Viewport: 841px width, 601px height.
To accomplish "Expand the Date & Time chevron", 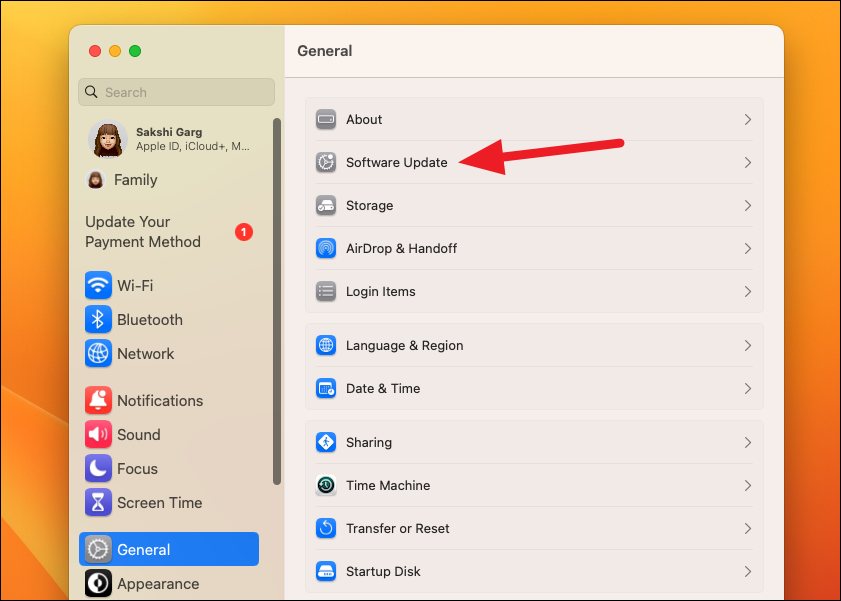I will [748, 389].
